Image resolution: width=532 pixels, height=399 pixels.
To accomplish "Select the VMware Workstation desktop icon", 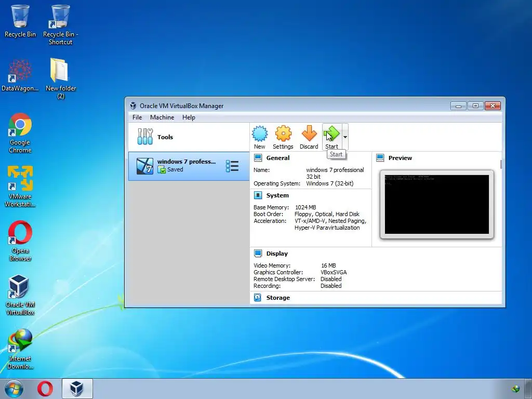I will (20, 187).
